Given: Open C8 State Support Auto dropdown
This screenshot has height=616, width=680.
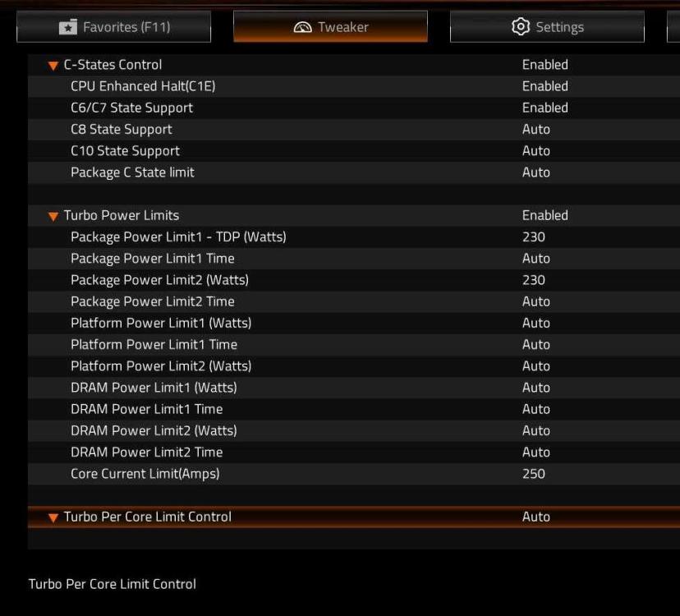Looking at the screenshot, I should (x=535, y=129).
